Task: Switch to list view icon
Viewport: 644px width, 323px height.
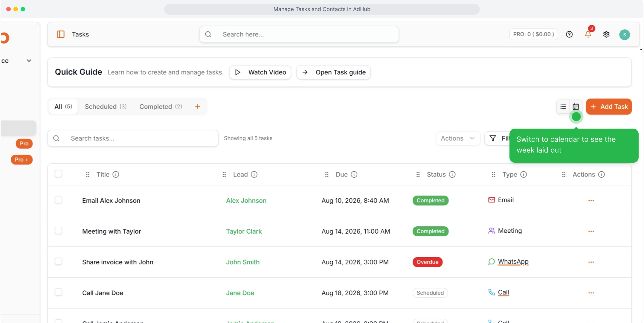Action: 563,106
